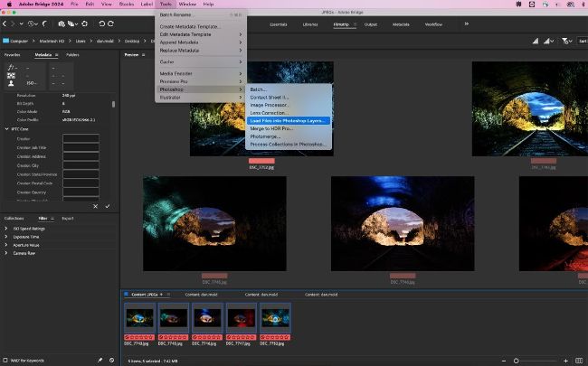Apply metadata changes with checkmark icon
Screen dimensions: 588x366
(108, 206)
